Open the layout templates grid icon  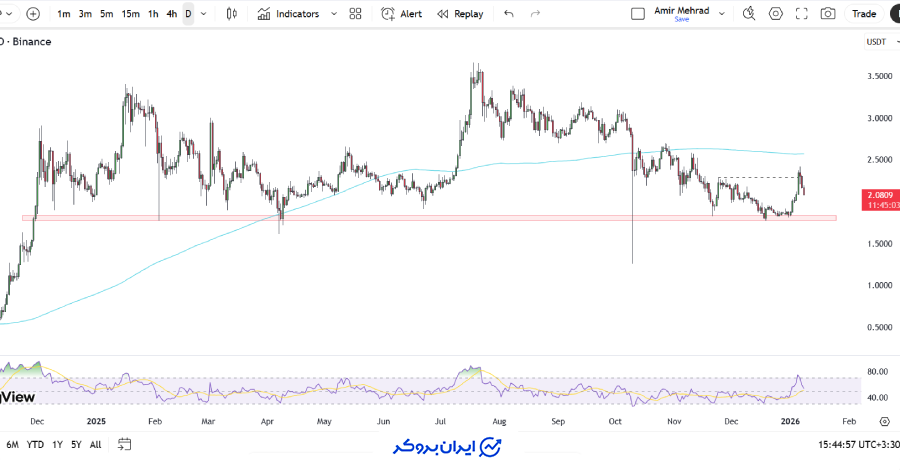[x=355, y=14]
